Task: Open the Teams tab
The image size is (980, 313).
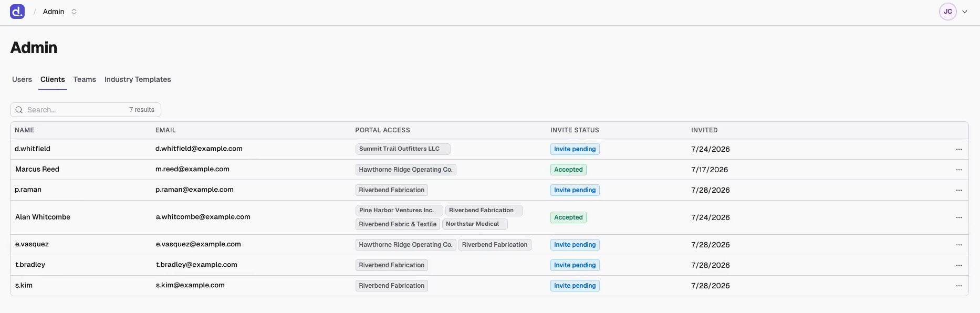Action: click(85, 79)
